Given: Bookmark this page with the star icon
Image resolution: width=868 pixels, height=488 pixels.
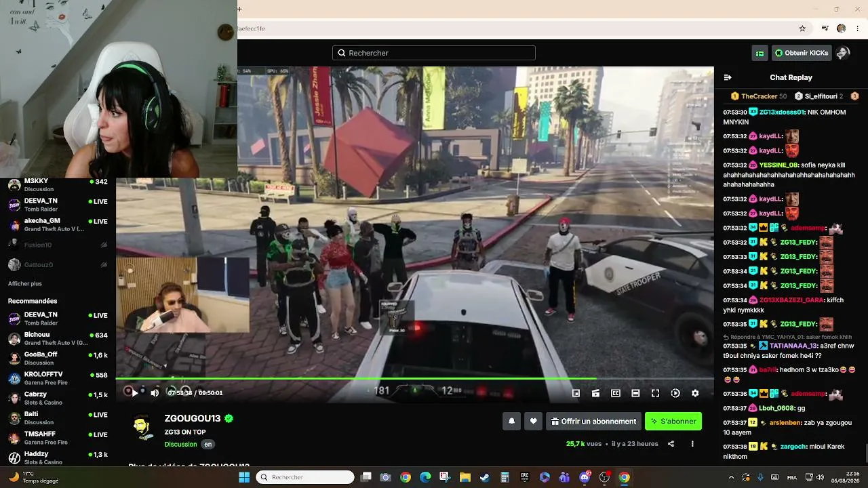Looking at the screenshot, I should [802, 28].
